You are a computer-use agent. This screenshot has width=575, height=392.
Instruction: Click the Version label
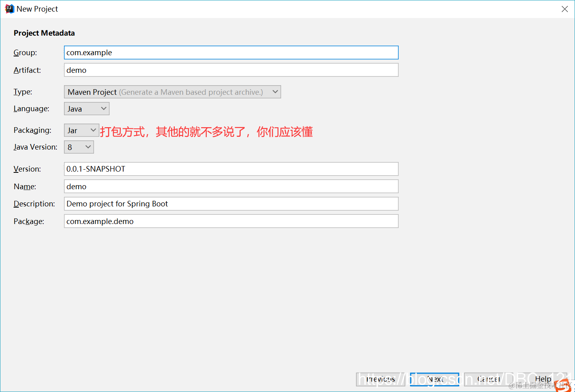pyautogui.click(x=27, y=169)
